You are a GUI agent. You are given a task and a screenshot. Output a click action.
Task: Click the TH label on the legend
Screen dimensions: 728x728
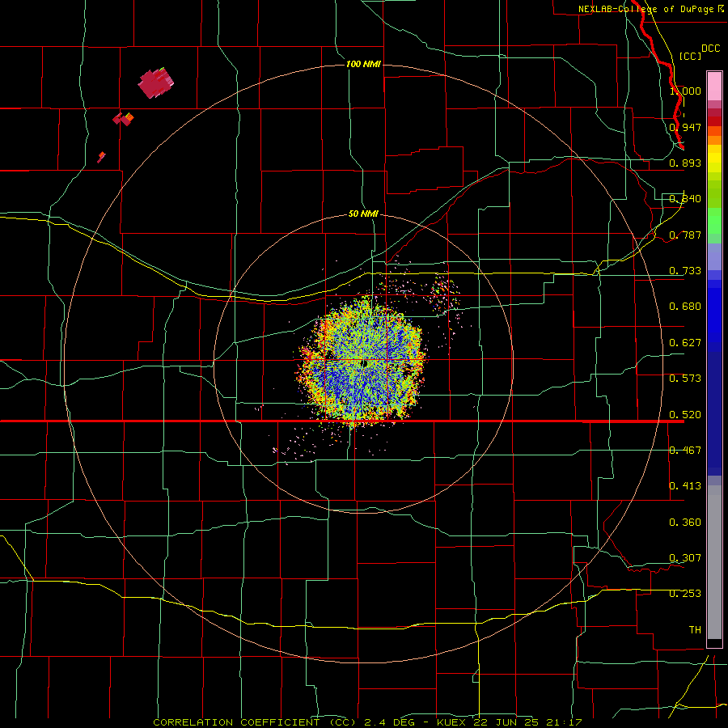point(695,630)
